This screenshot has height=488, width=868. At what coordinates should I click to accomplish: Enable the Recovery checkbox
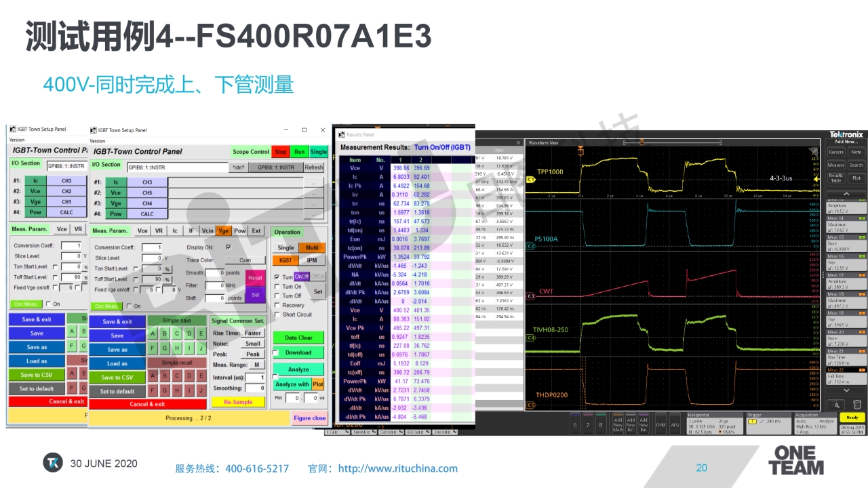[277, 305]
